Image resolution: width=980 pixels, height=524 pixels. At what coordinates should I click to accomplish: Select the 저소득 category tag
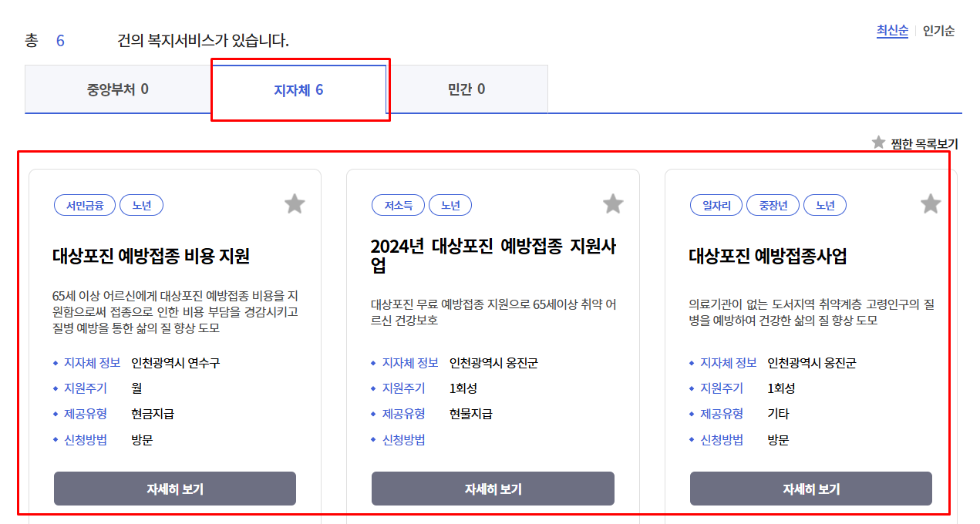point(398,204)
